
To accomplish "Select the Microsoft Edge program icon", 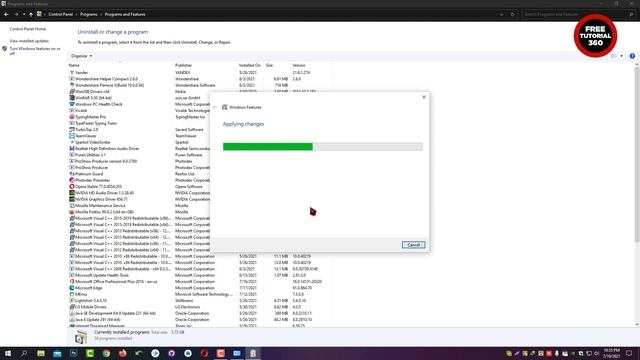I will (x=72, y=288).
